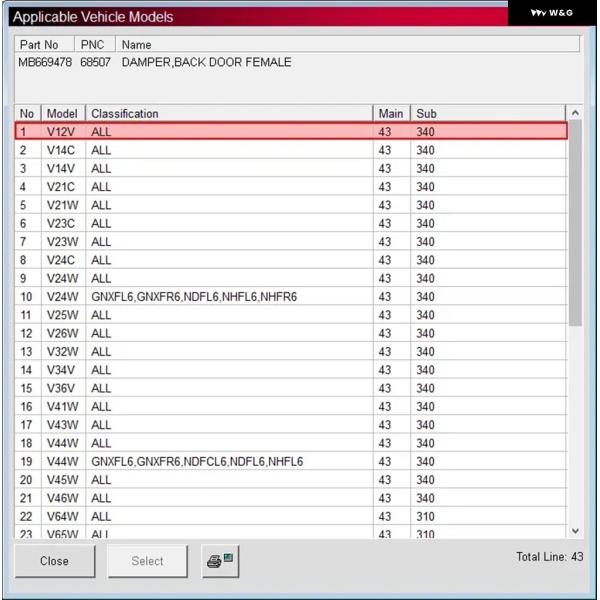Select the V14C model row
Viewport: 600px width, 600px height.
click(x=290, y=150)
